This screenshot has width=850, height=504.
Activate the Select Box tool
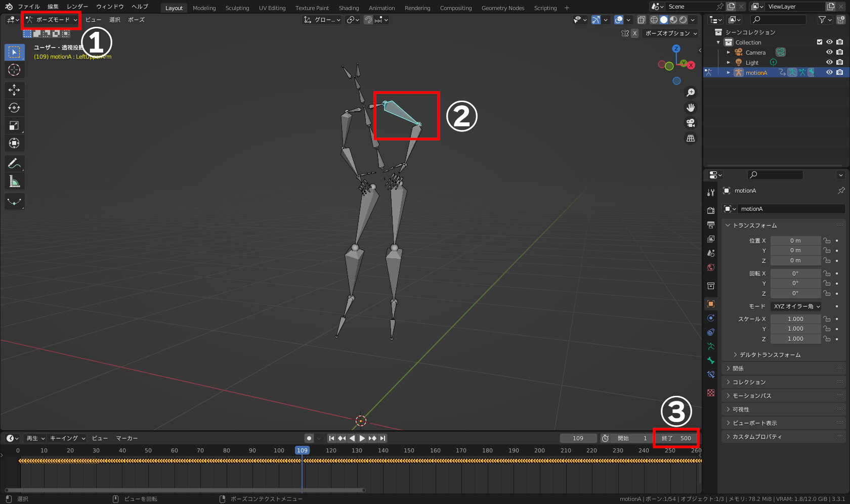14,52
